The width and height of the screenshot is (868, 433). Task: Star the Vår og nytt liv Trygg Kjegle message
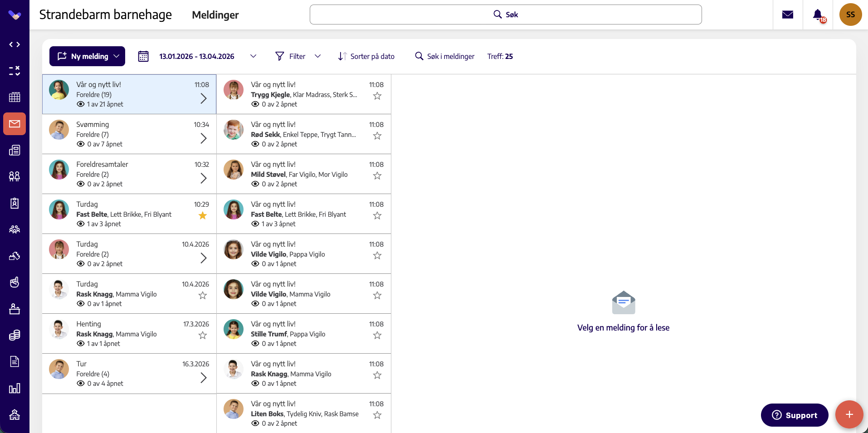(x=377, y=96)
